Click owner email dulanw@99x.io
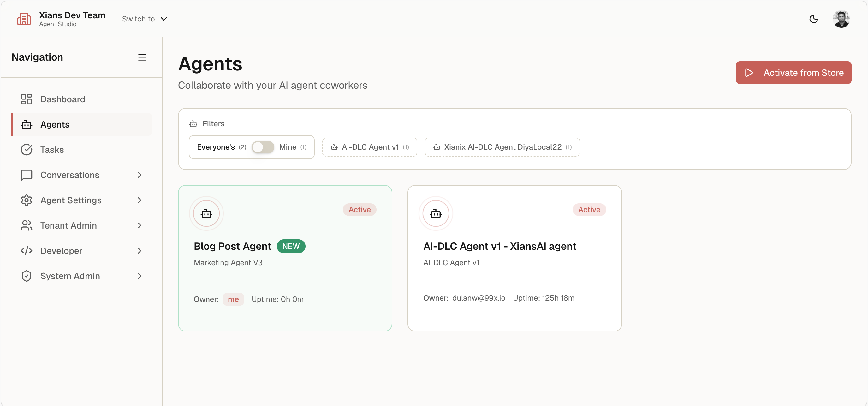 point(479,298)
